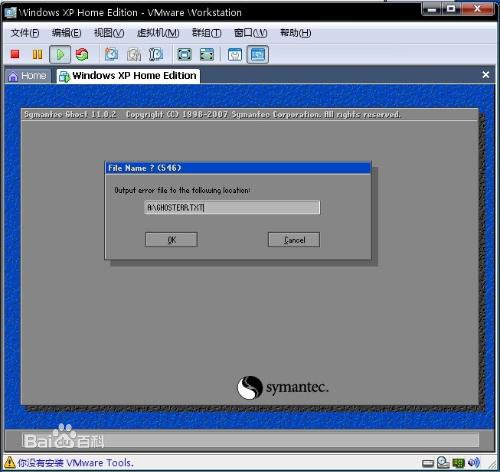Reset the virtual machine using the restart icon
The height and width of the screenshot is (472, 500).
coord(82,54)
